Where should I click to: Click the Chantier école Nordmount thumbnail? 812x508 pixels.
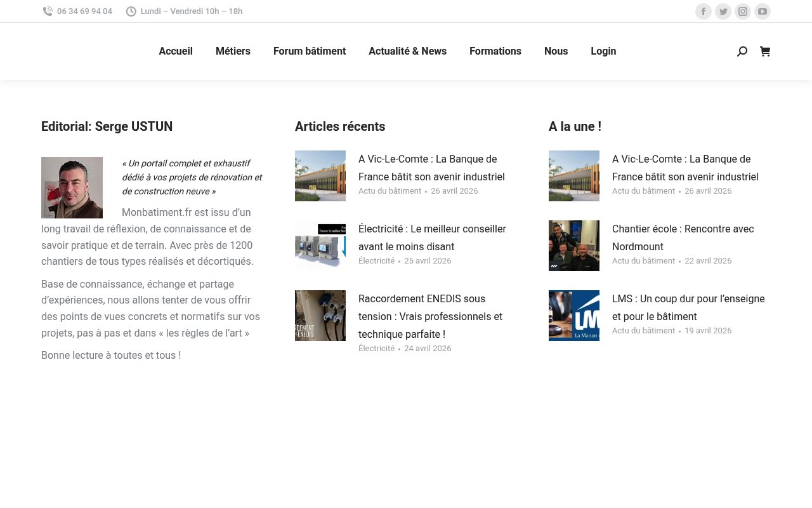[574, 246]
